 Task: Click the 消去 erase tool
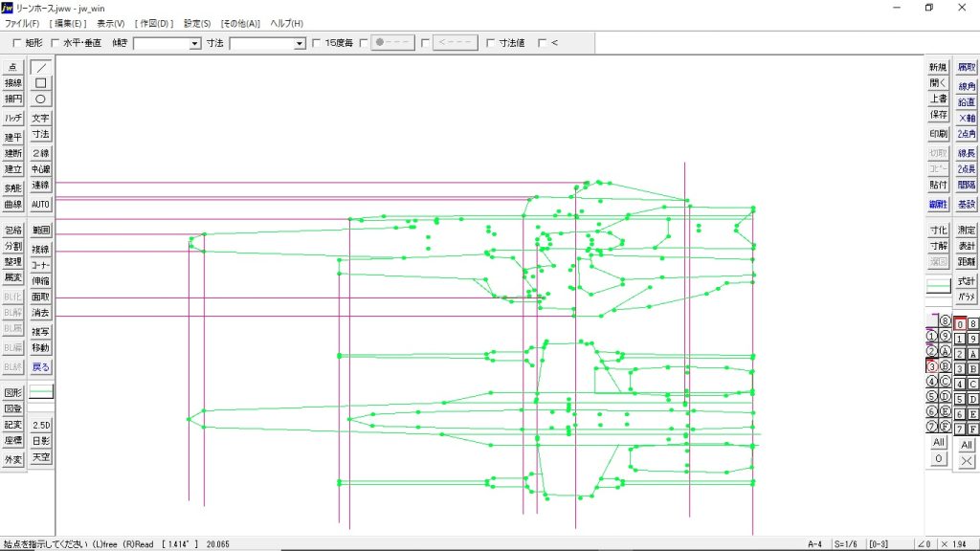40,313
